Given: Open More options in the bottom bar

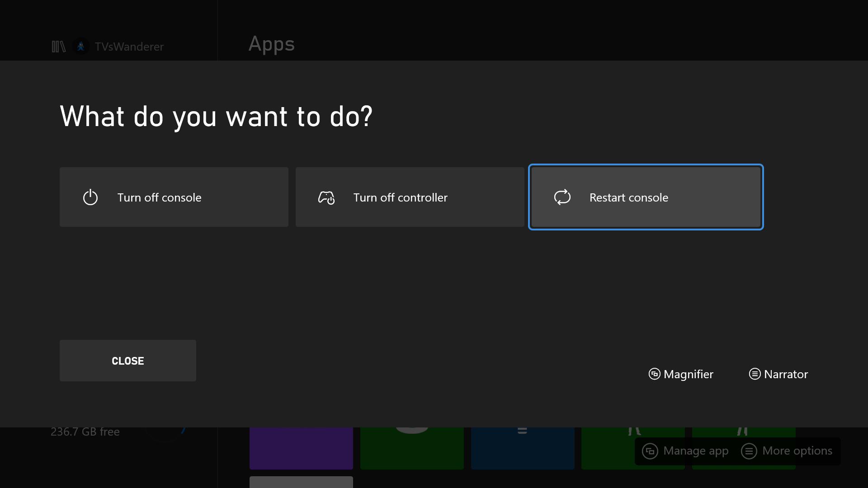Looking at the screenshot, I should click(x=787, y=450).
